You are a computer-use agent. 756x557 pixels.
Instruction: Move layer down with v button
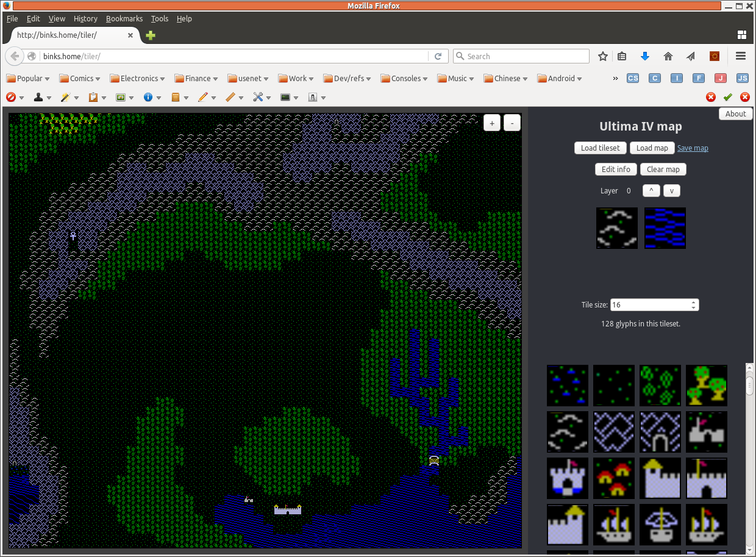point(672,190)
